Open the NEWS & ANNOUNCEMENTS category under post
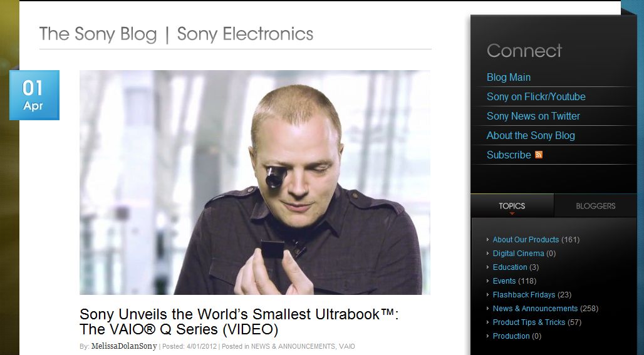 click(x=293, y=346)
